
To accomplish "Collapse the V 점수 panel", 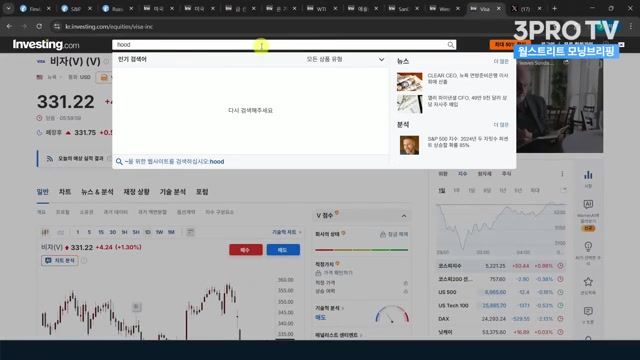I will 404,216.
